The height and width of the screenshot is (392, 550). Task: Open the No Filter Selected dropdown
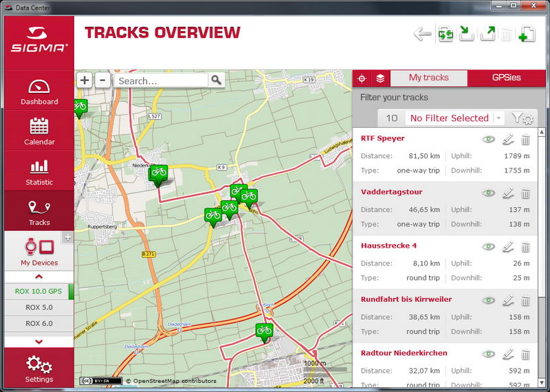[454, 118]
